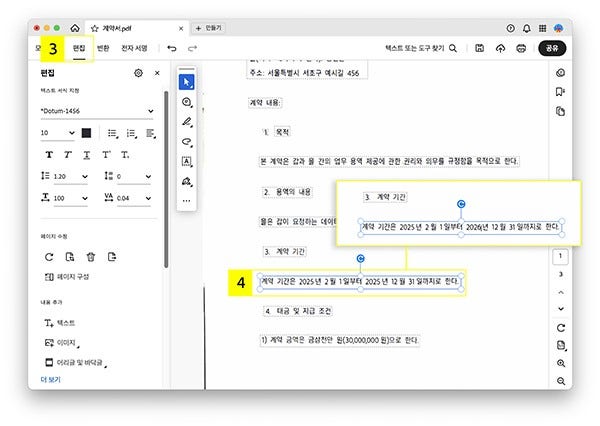Close the 편집 side panel
This screenshot has width=600, height=426.
coord(157,73)
